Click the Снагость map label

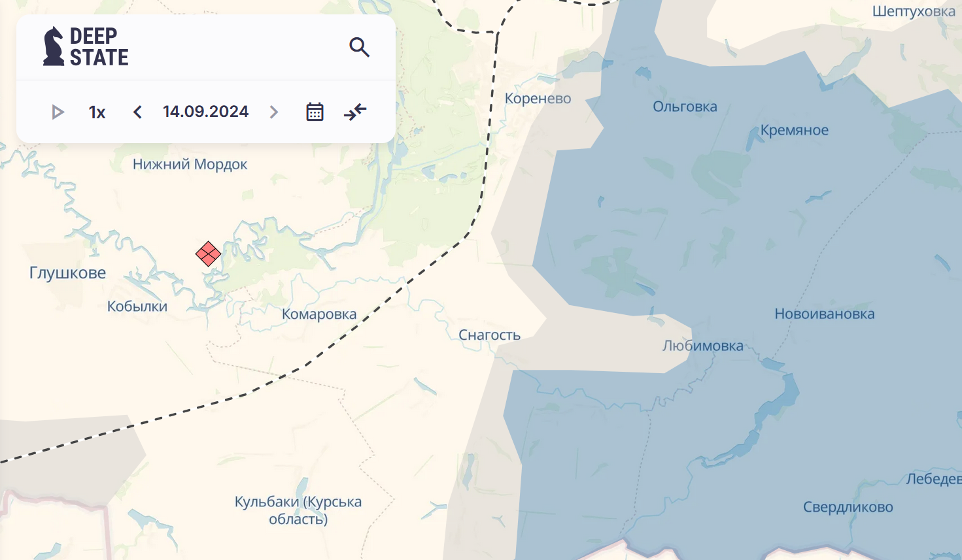pyautogui.click(x=489, y=335)
